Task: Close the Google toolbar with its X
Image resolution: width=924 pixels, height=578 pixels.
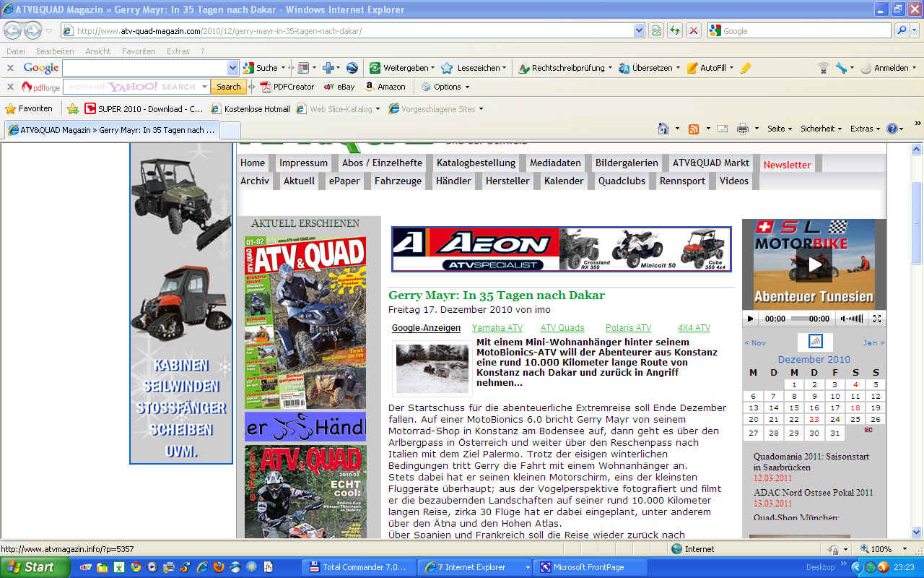Action: click(x=10, y=68)
